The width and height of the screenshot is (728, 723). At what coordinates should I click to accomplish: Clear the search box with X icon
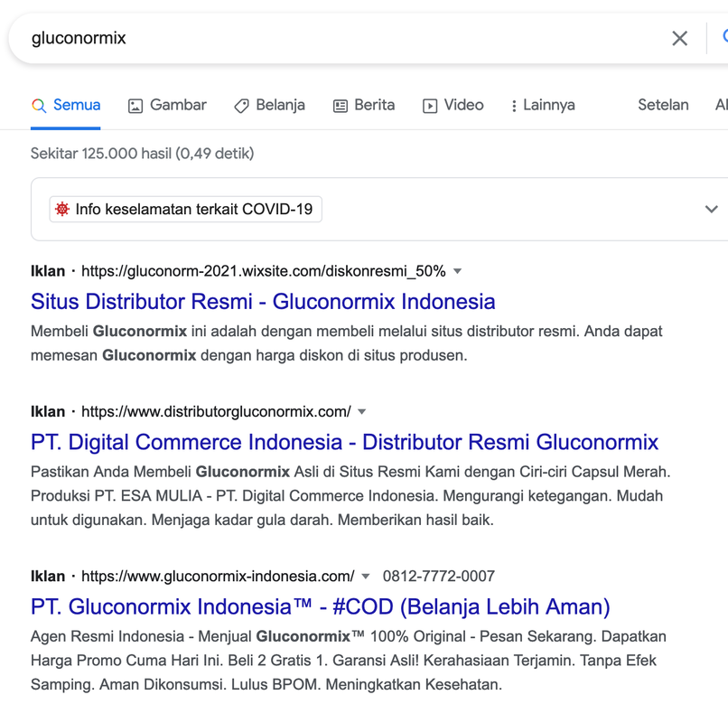click(x=679, y=38)
